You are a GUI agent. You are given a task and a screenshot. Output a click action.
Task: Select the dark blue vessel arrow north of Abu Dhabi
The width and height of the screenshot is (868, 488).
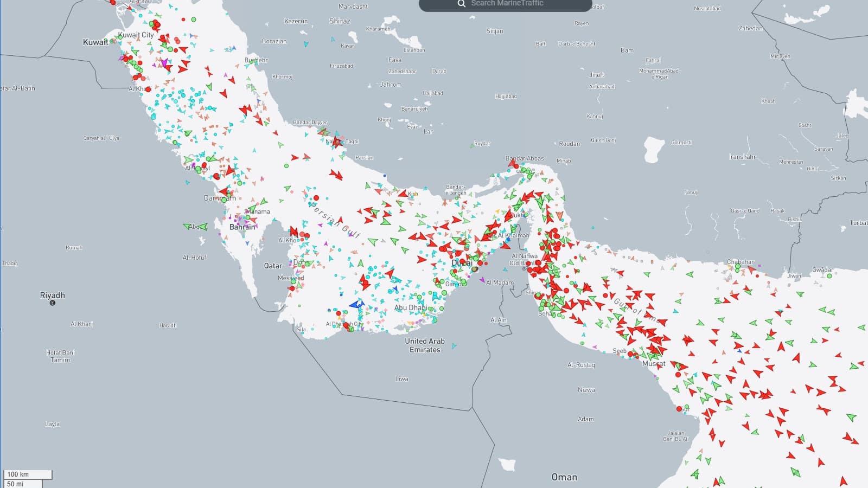[395, 288]
